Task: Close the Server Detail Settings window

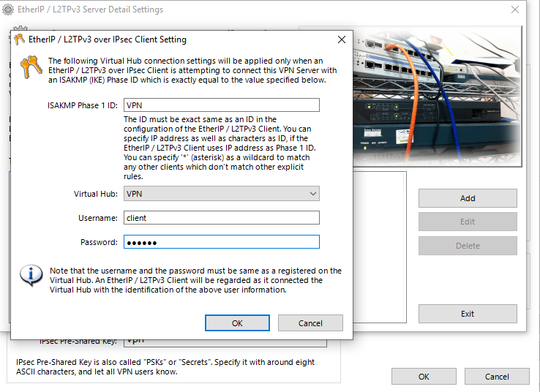Action: (x=515, y=10)
